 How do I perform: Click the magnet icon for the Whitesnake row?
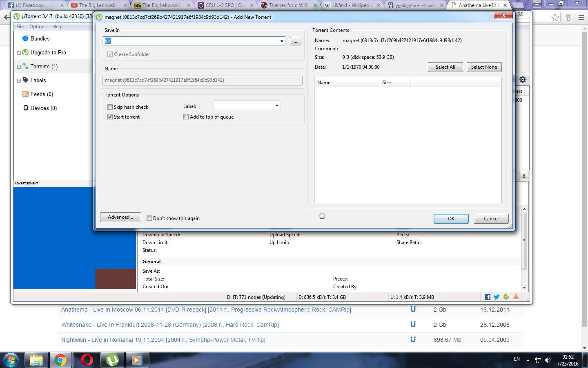413,324
